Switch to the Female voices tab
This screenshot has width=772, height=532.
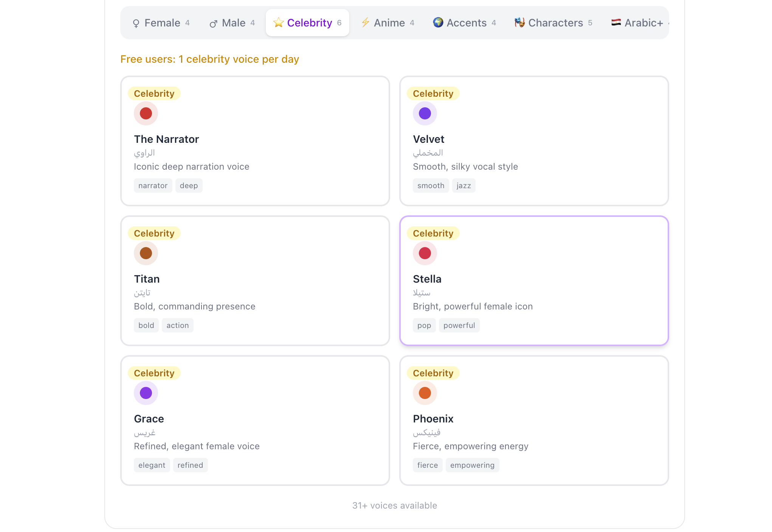click(161, 23)
